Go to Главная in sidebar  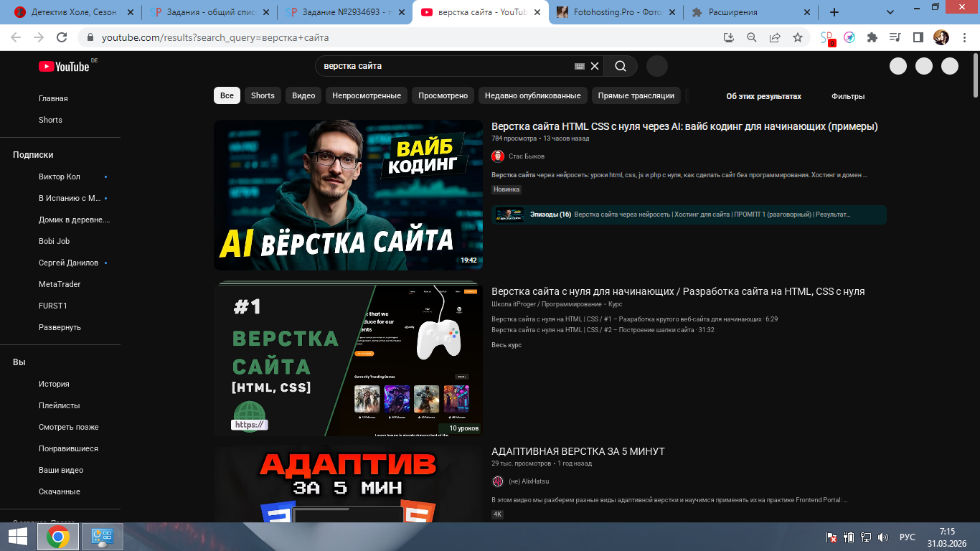point(53,98)
